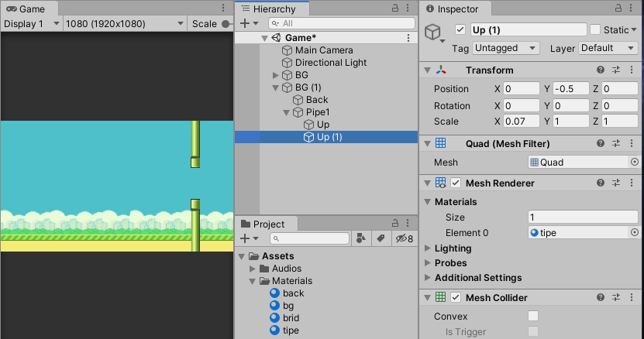Click Search by Type icon in Project
Viewport: 644px width, 339px height.
point(361,238)
